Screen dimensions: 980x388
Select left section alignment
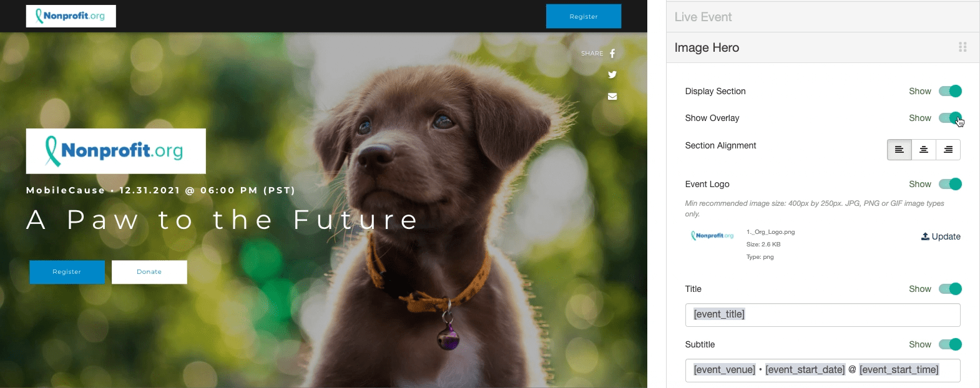coord(899,150)
